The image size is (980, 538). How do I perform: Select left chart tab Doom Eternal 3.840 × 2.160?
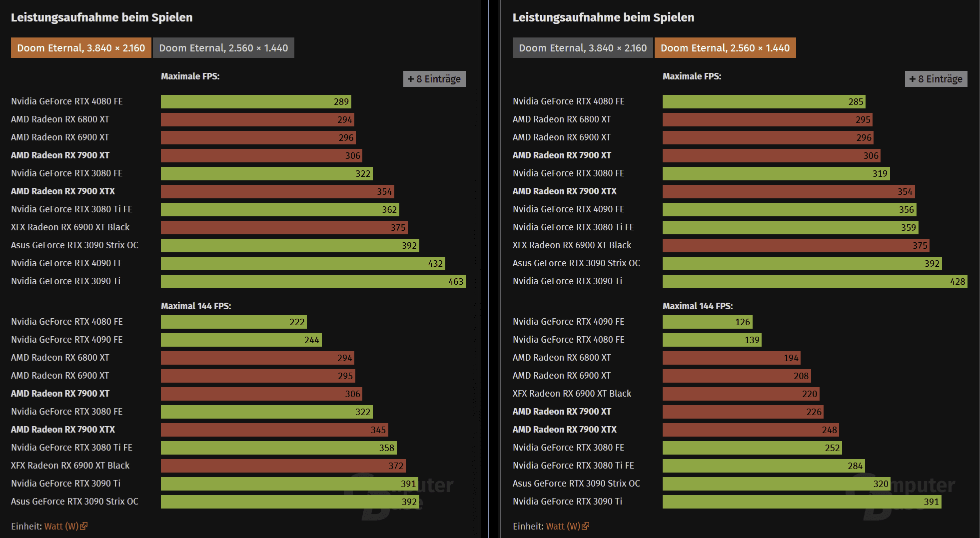point(81,48)
